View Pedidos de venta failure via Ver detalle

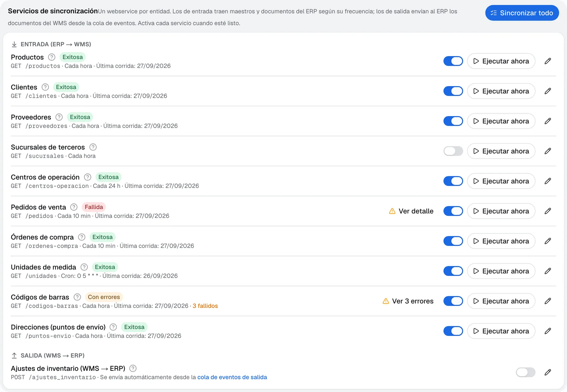tap(411, 211)
